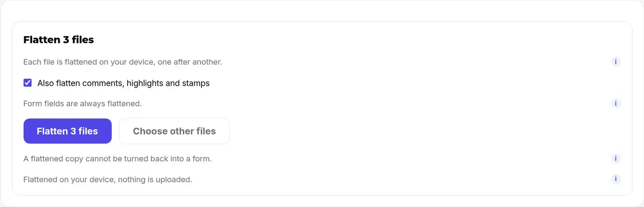This screenshot has width=644, height=207.
Task: Show explanation for the irreversible flattened copy note
Action: click(x=616, y=158)
